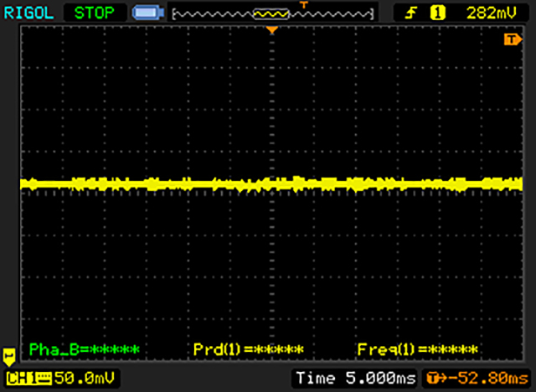The height and width of the screenshot is (392, 536).
Task: Click the CH1 channel label with coupling icon
Action: click(28, 379)
